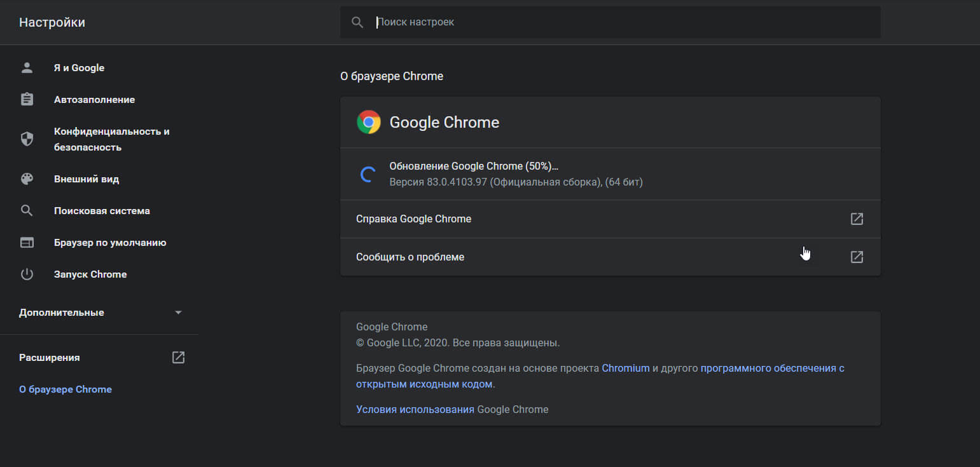The image size is (980, 467).
Task: Click the Настройки page title
Action: pos(52,22)
